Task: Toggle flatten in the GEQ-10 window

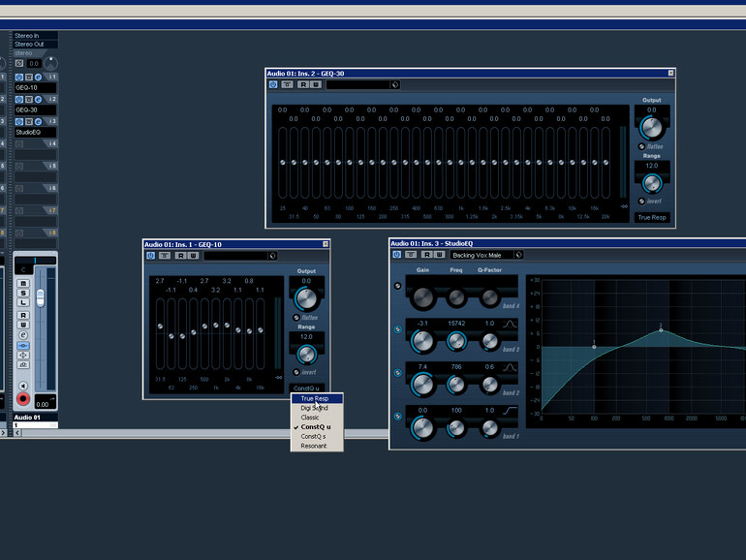Action: tap(295, 318)
